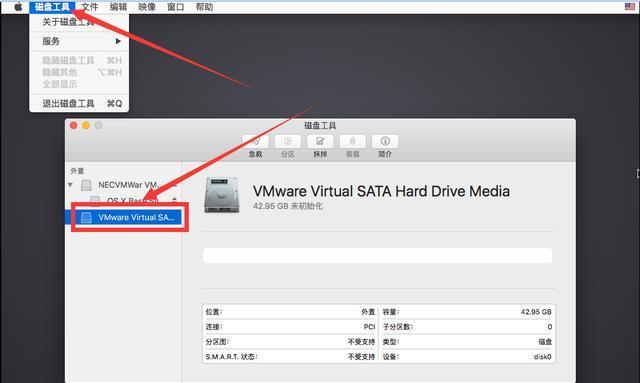Screen dimensions: 640x383
Task: Open the 文件 menu
Action: coord(89,7)
